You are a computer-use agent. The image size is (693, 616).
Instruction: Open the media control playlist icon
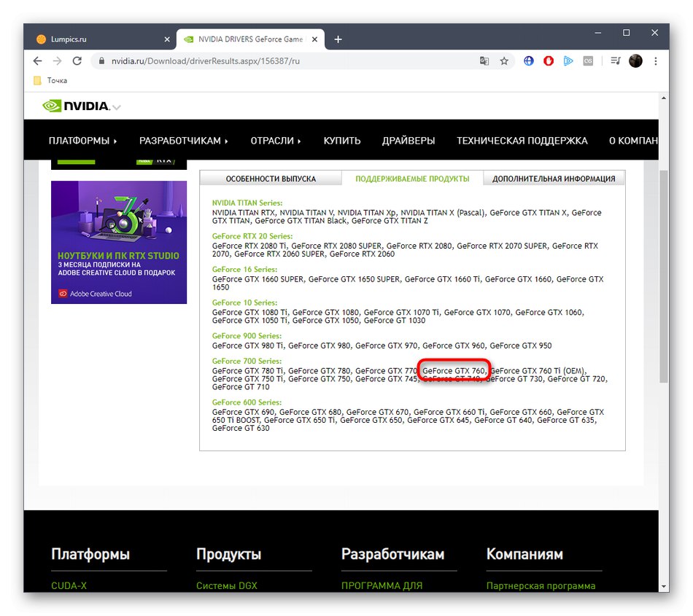point(616,61)
